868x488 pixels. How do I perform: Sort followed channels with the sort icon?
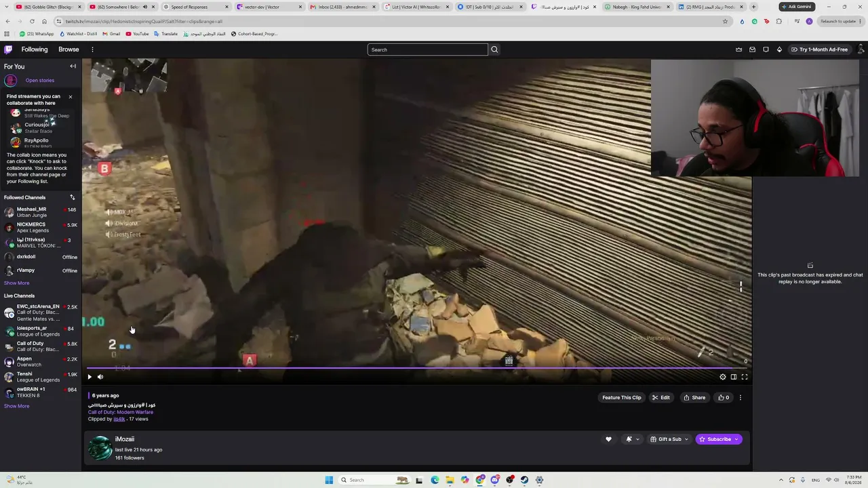pos(72,197)
